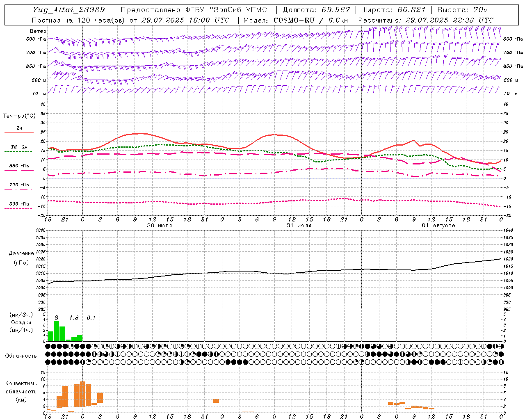Click the left 700 гПа wind level label

coord(37,52)
